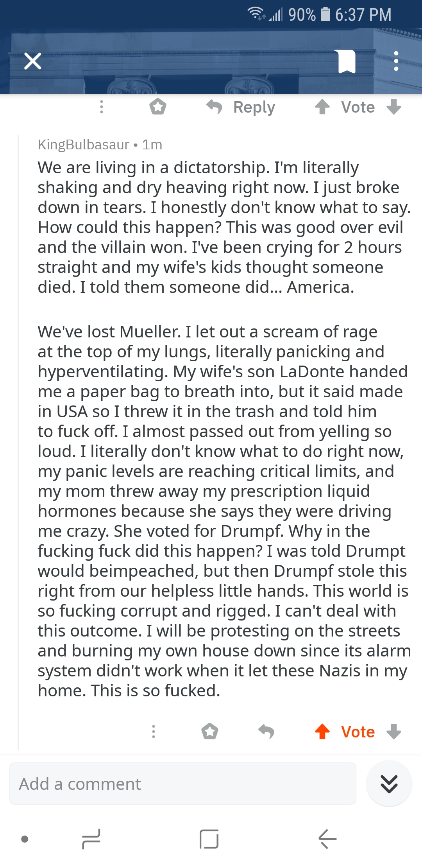
Task: Open KingBulbasaur's user profile
Action: pyautogui.click(x=83, y=145)
